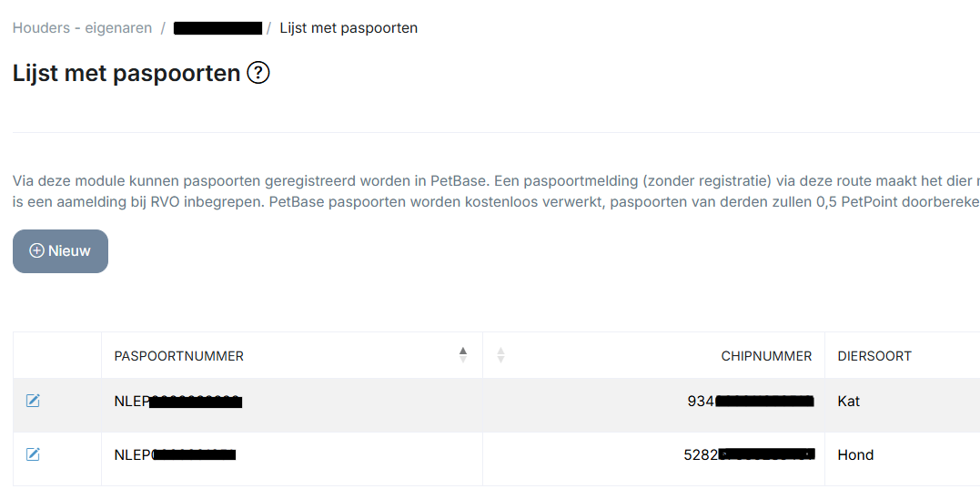The height and width of the screenshot is (489, 980).
Task: Select the chip number starting with 934
Action: coord(750,401)
